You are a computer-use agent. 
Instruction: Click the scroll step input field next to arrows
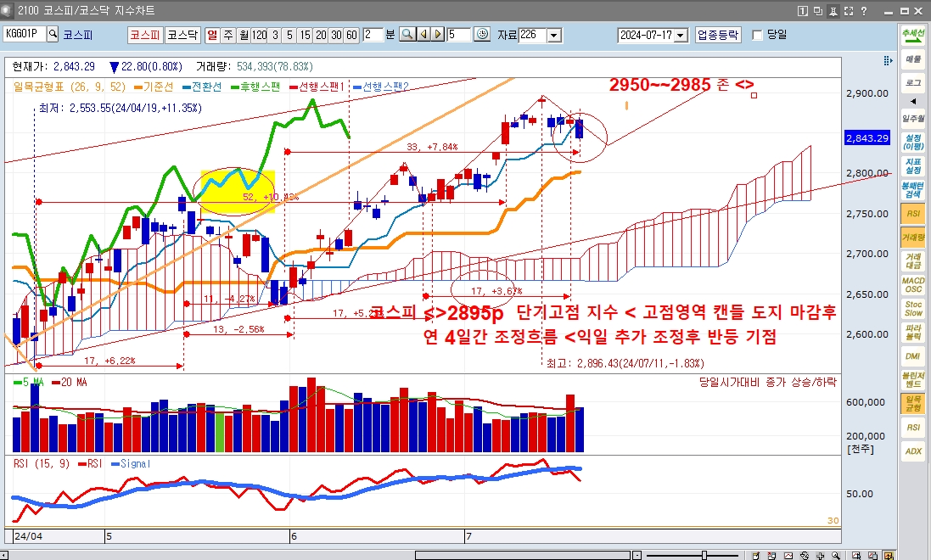pyautogui.click(x=458, y=35)
